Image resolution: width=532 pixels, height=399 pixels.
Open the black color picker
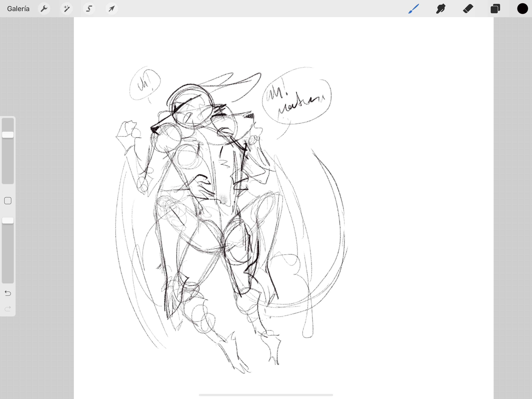[522, 9]
